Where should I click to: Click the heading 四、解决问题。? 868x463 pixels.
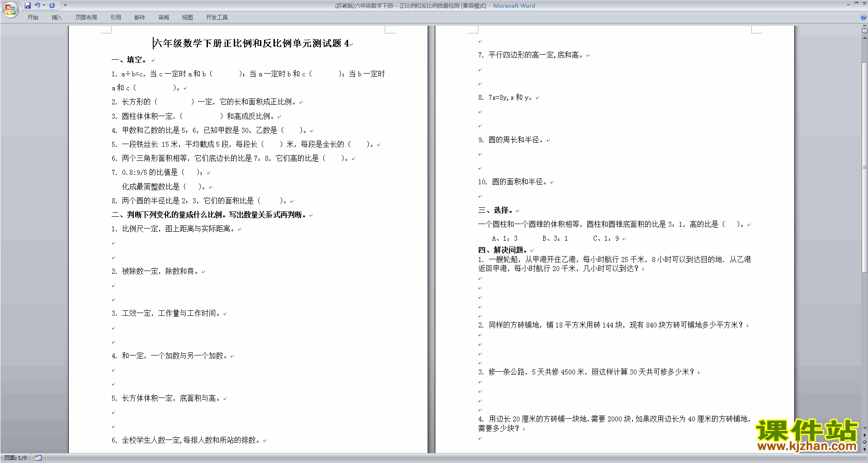[503, 250]
